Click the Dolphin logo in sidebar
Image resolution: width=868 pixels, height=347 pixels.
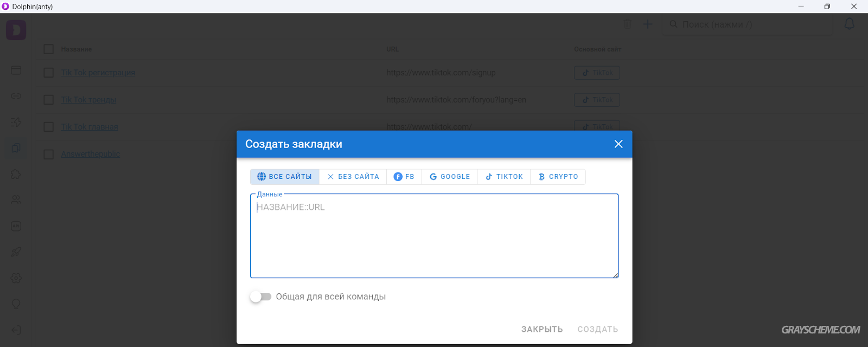(x=16, y=30)
